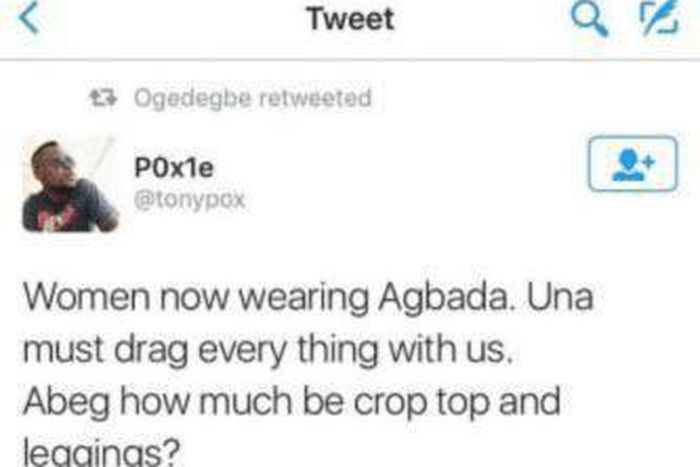Image resolution: width=700 pixels, height=467 pixels.
Task: Open the name Ogedegbe in retweet notice
Action: pyautogui.click(x=192, y=98)
